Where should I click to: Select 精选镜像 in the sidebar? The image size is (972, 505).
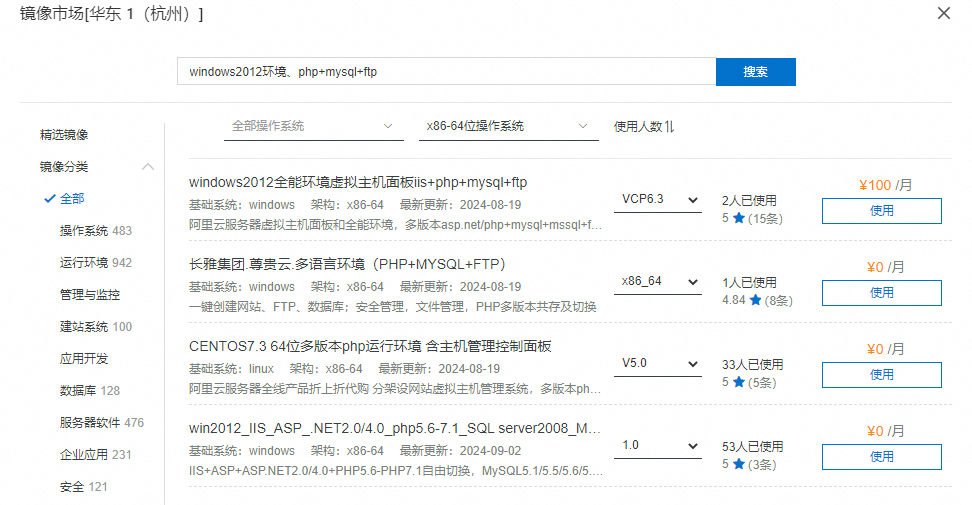(64, 134)
